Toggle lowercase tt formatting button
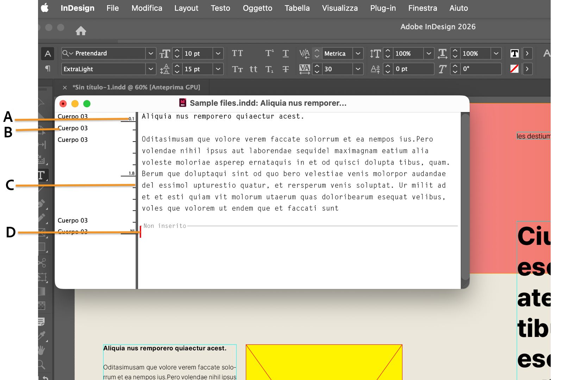 [x=254, y=69]
